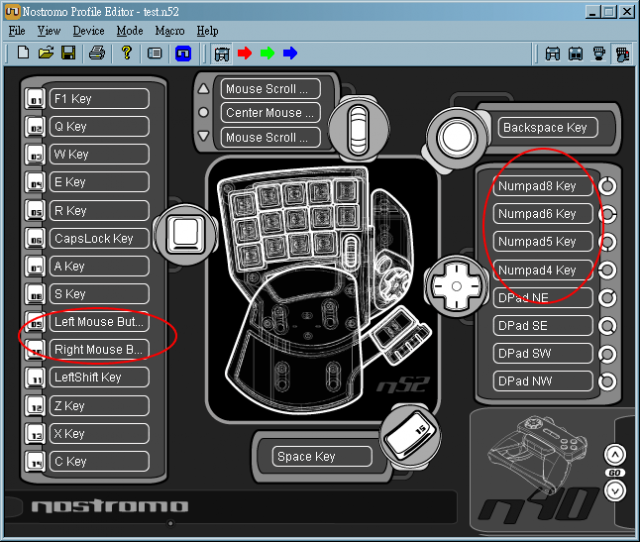Click the direction dial beside Numpad8 Key
640x542 pixels.
tap(607, 186)
